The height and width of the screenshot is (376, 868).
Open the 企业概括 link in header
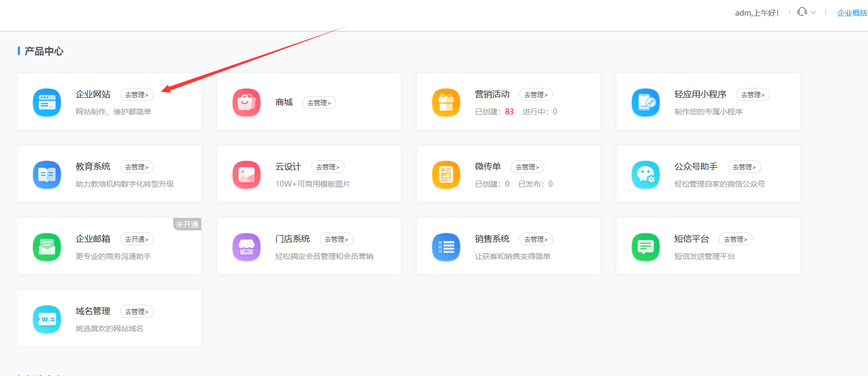852,13
